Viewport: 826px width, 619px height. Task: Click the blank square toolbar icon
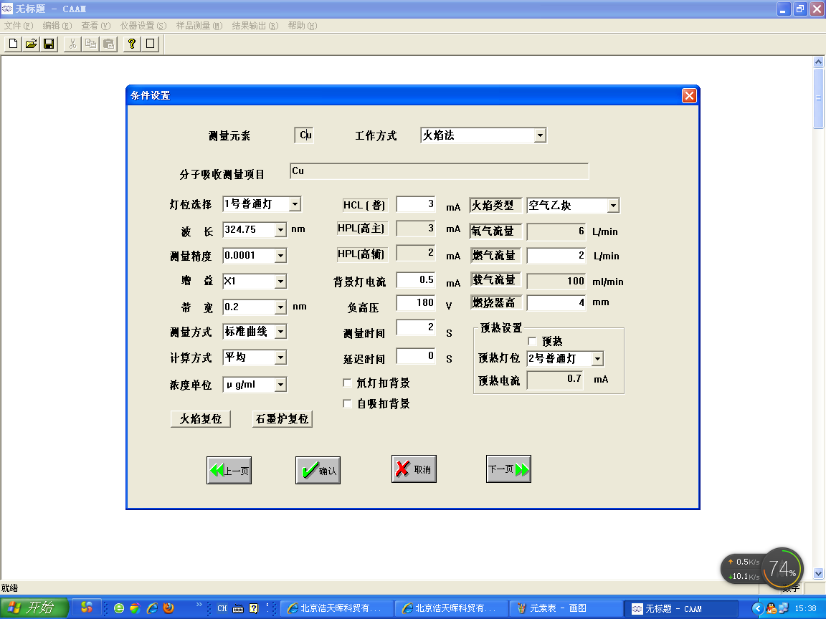tap(150, 44)
